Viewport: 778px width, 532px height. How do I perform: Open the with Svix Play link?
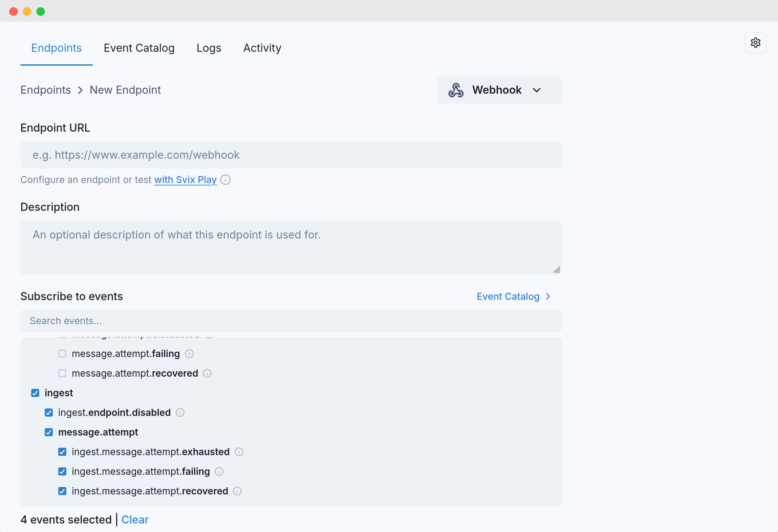pyautogui.click(x=185, y=180)
